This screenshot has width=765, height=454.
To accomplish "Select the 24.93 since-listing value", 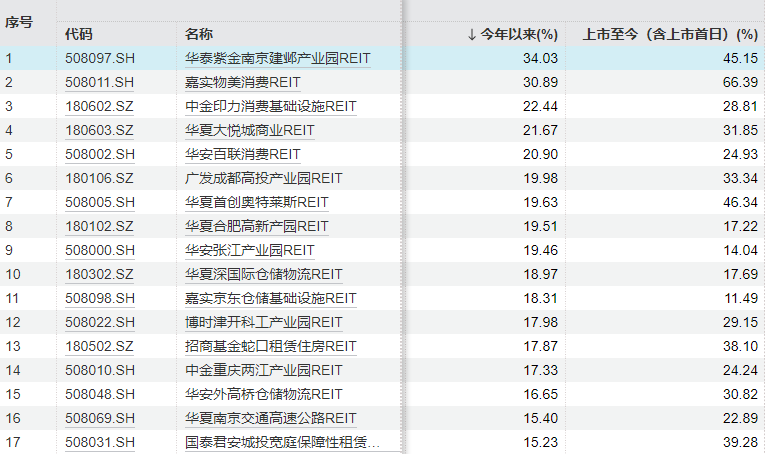I will click(x=740, y=154).
